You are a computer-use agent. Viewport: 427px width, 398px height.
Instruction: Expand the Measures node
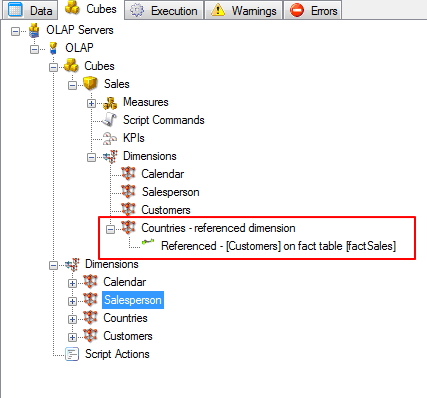tap(91, 104)
